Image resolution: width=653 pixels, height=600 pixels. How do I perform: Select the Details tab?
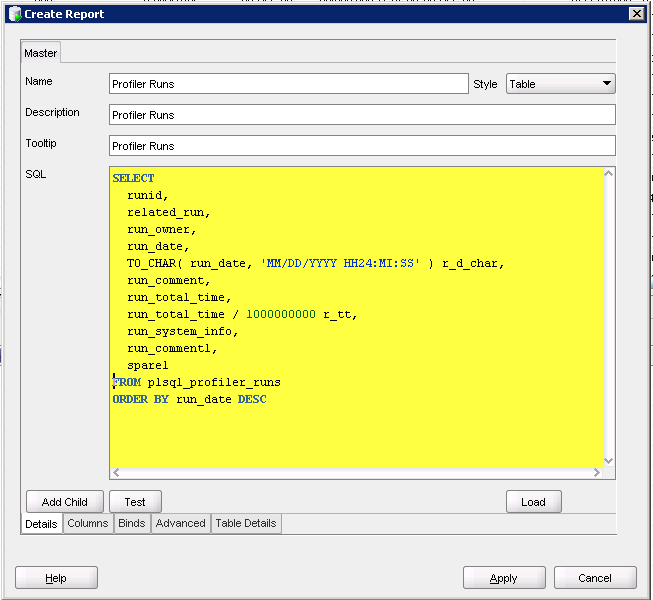[x=41, y=524]
